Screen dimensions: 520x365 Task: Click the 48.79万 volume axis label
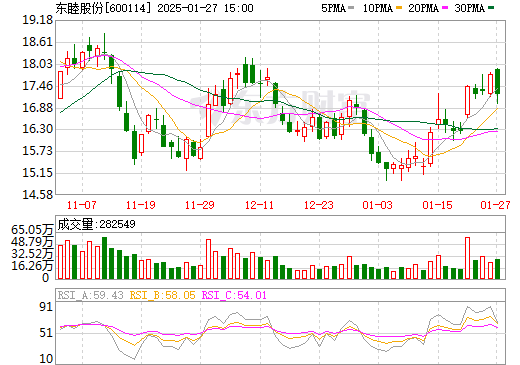point(32,242)
